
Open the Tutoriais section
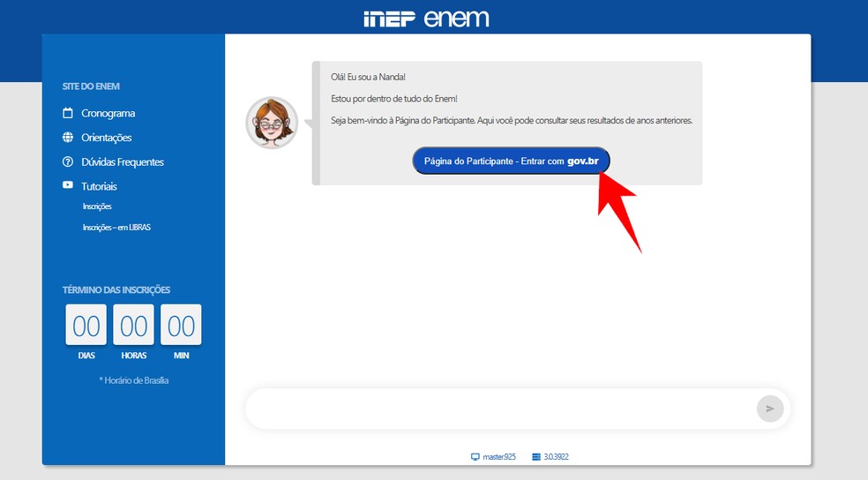click(99, 186)
